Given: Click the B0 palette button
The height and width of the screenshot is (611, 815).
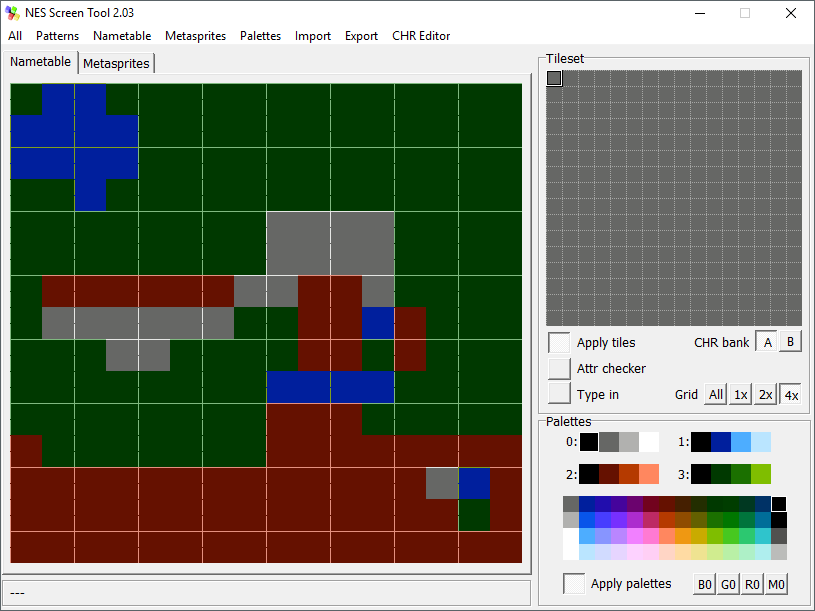Looking at the screenshot, I should [705, 584].
